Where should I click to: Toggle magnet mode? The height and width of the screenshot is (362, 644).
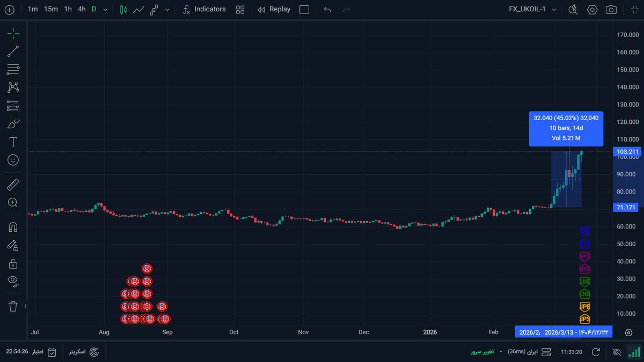[x=13, y=227]
